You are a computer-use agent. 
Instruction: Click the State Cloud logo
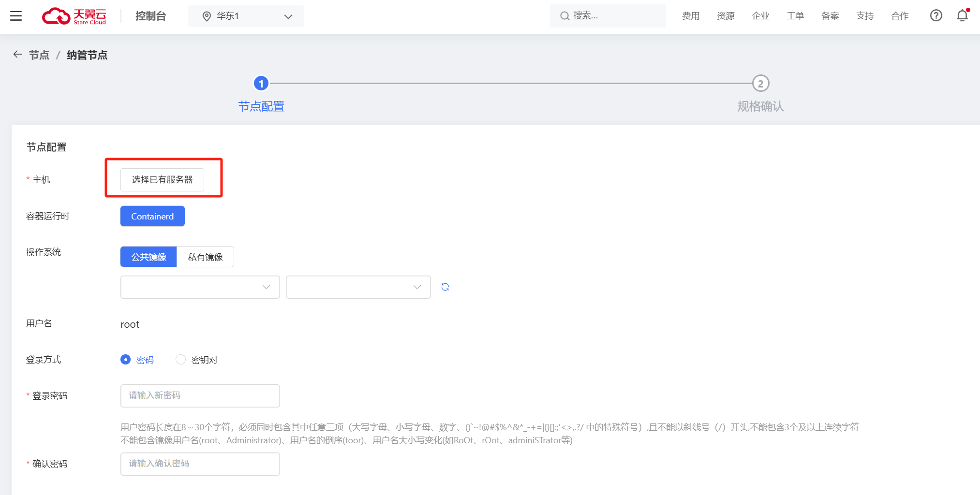coord(74,16)
